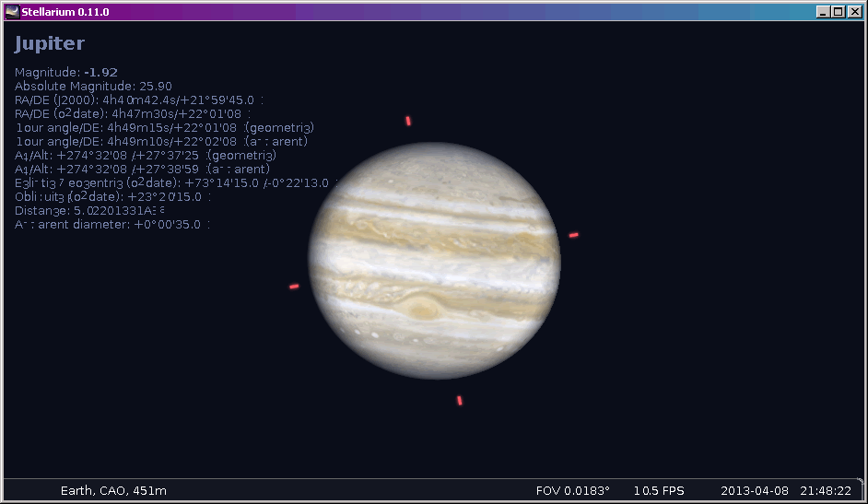
Task: Click the Obliquity (of date) line
Action: point(112,197)
